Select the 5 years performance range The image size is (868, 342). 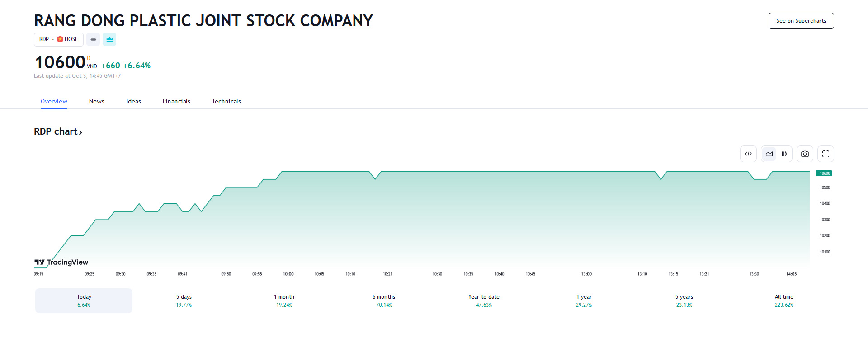click(x=684, y=300)
